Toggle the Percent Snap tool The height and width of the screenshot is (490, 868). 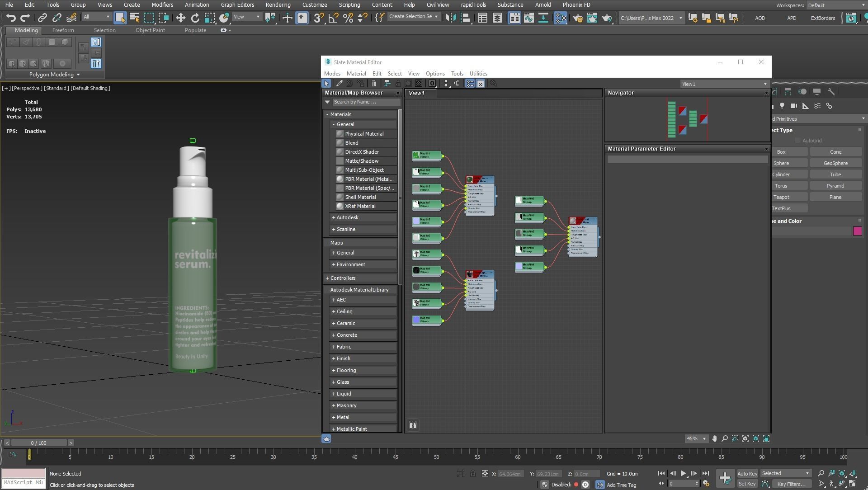coord(348,18)
